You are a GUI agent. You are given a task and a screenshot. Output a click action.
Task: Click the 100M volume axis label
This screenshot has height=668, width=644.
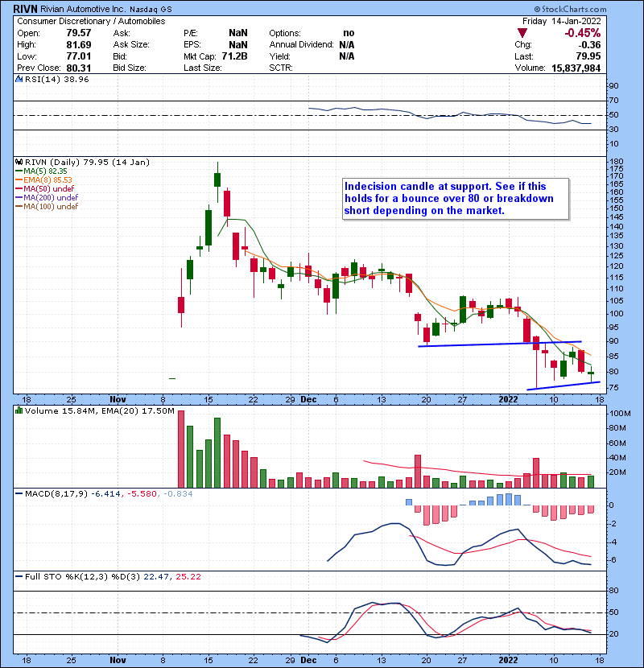click(x=620, y=413)
